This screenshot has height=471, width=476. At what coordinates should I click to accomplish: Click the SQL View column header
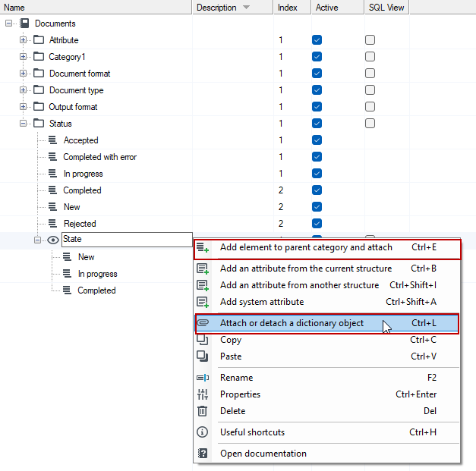pyautogui.click(x=386, y=8)
